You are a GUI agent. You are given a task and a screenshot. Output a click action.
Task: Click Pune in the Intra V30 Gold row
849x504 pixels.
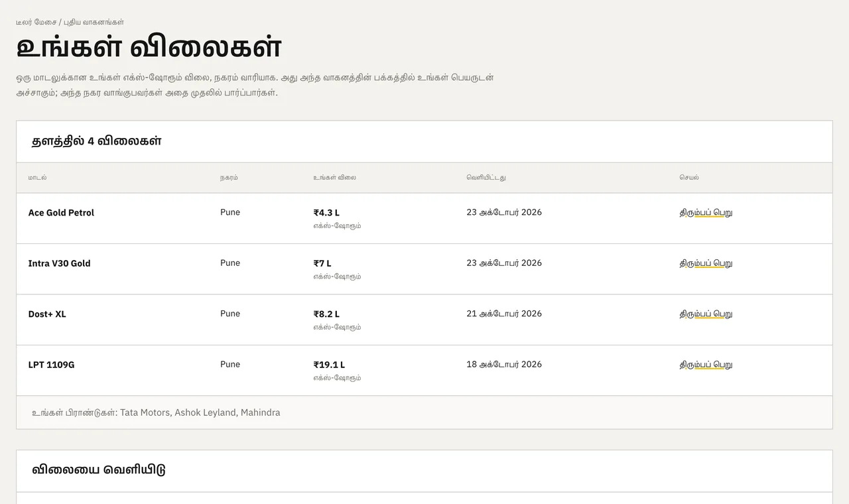pos(230,263)
